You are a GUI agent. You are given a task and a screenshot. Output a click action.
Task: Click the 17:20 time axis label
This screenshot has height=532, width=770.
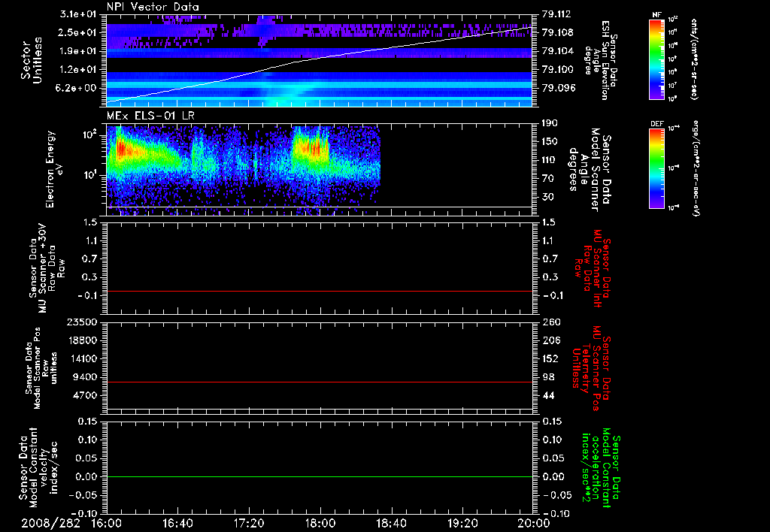tap(249, 523)
